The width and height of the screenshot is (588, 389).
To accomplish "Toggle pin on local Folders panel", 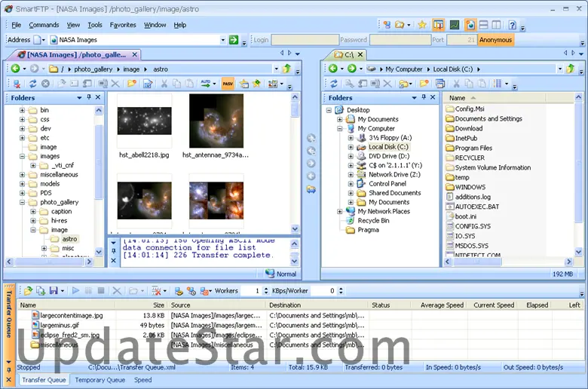I will (424, 97).
